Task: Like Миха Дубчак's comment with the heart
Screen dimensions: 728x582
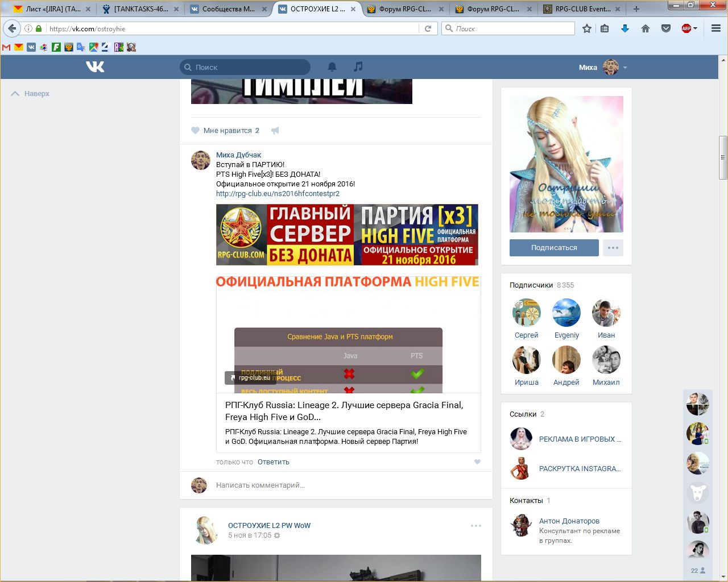Action: [477, 462]
